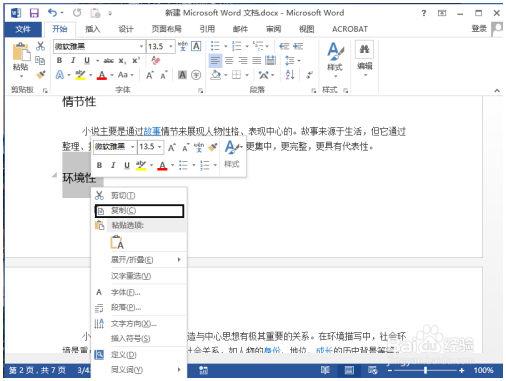506x381 pixels.
Task: Click the Word Help question mark icon
Action: point(424,13)
